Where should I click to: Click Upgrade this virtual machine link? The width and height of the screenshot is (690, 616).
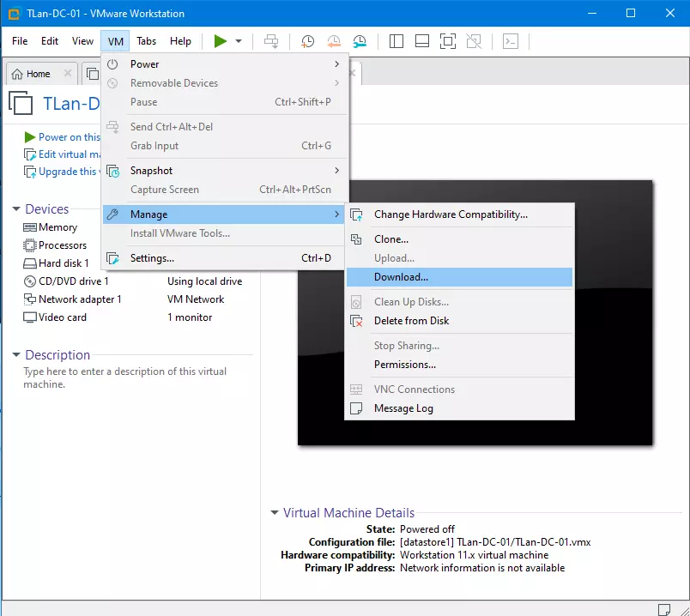point(70,172)
